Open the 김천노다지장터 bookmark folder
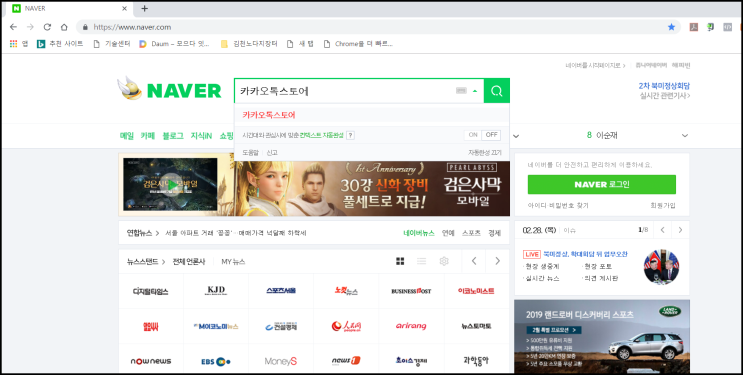 249,44
